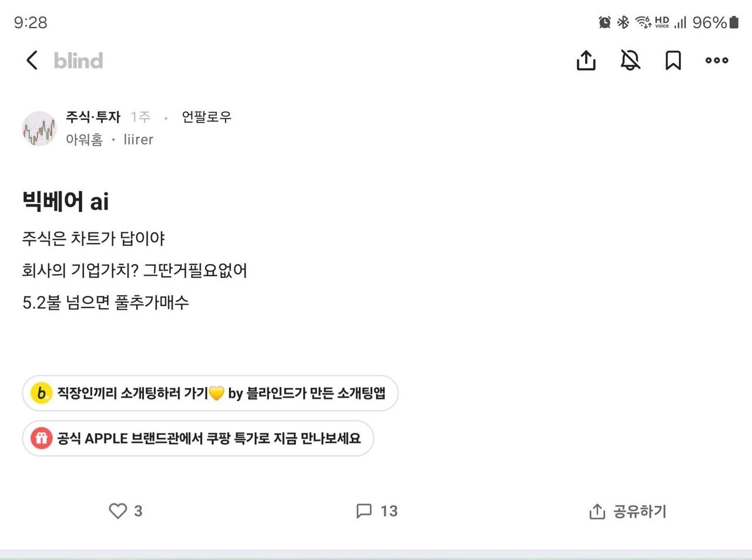The width and height of the screenshot is (752, 560).
Task: Open comments via the speech bubble icon
Action: [365, 511]
